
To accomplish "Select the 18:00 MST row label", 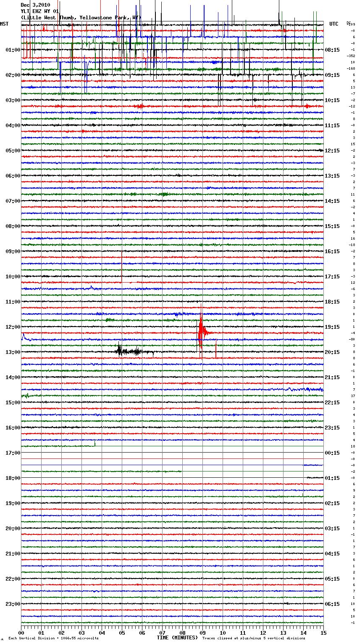I will point(13,478).
